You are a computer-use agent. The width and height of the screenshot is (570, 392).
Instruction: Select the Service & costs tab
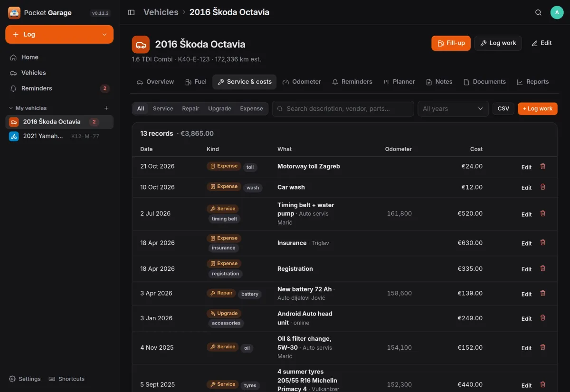point(244,82)
